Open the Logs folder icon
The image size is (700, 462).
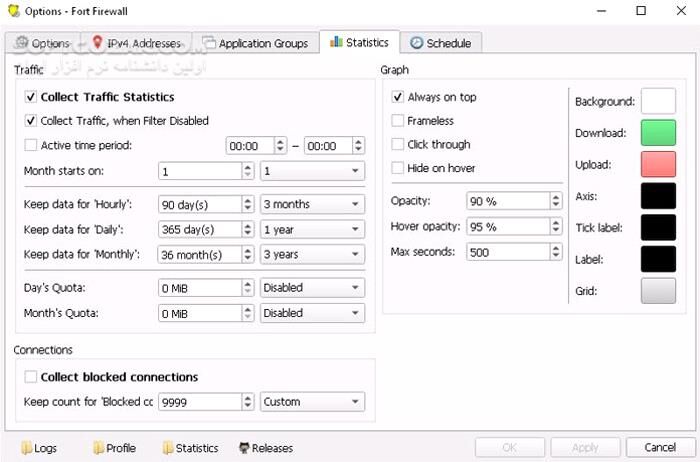point(26,448)
